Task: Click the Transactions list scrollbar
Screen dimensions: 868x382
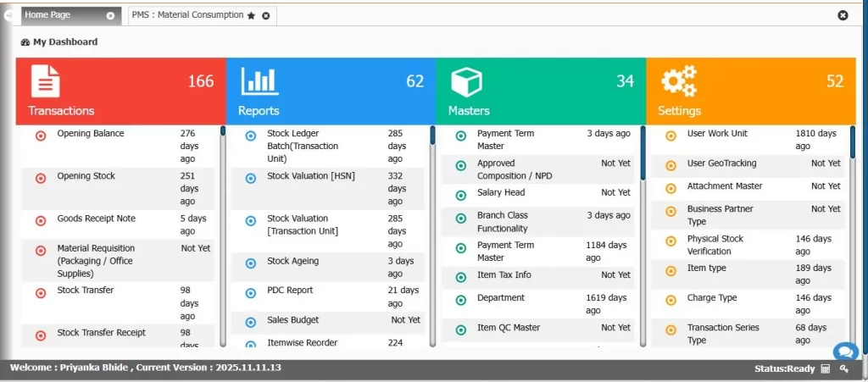Action: [223, 237]
